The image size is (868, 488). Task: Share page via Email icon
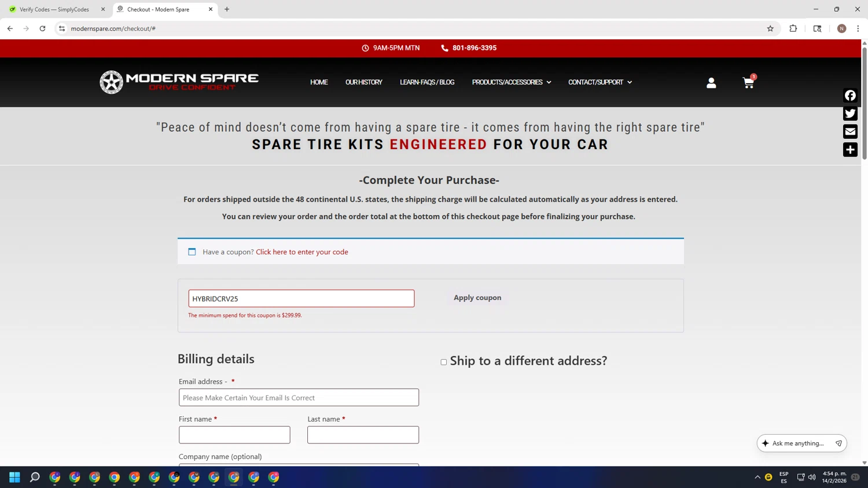[850, 132]
